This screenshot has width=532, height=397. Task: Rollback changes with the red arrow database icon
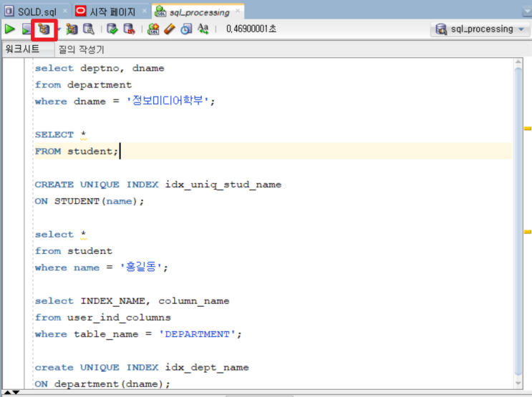pyautogui.click(x=129, y=29)
